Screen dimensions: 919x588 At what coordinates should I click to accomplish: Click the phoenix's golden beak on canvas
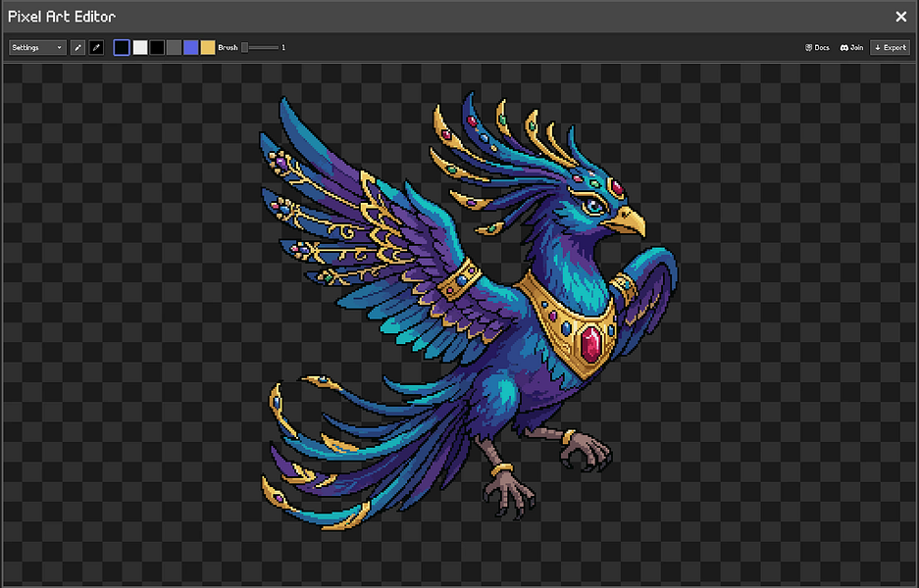626,221
